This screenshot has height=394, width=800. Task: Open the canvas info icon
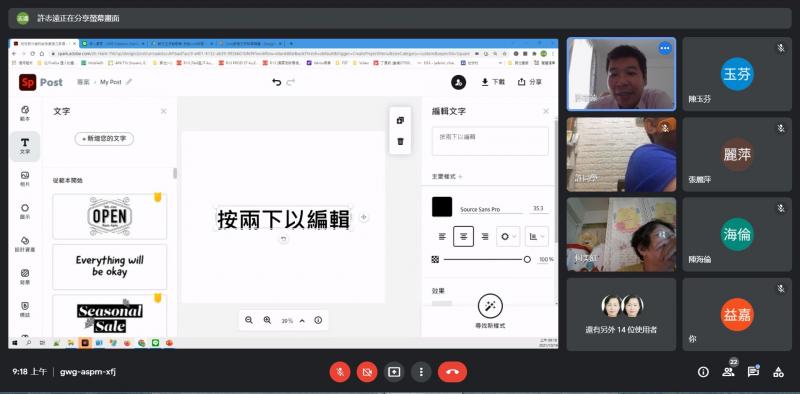tap(318, 321)
